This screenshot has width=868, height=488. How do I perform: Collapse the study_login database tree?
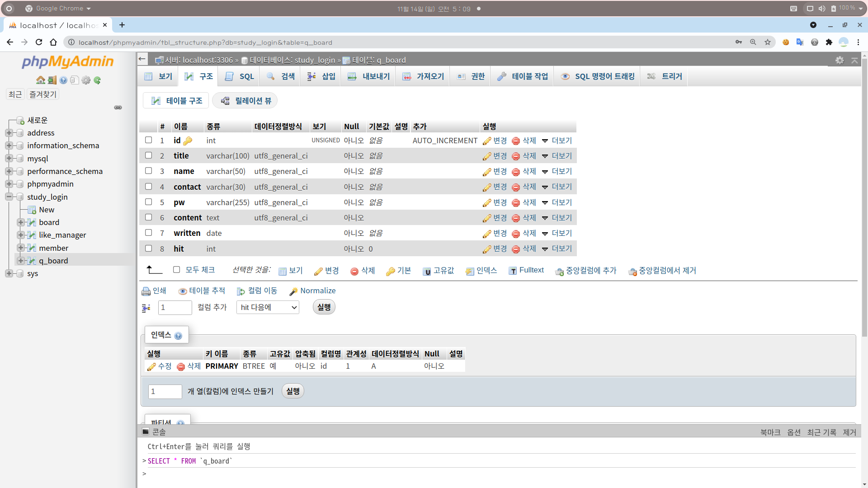tap(9, 197)
